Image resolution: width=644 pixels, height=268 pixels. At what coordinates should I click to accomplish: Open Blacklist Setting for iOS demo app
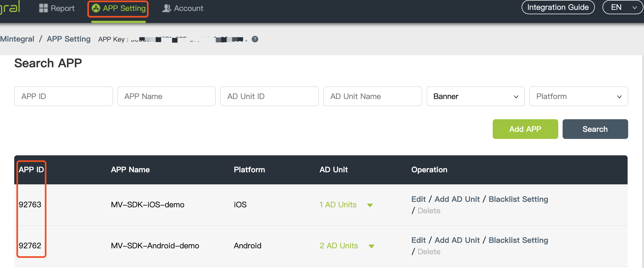[518, 199]
